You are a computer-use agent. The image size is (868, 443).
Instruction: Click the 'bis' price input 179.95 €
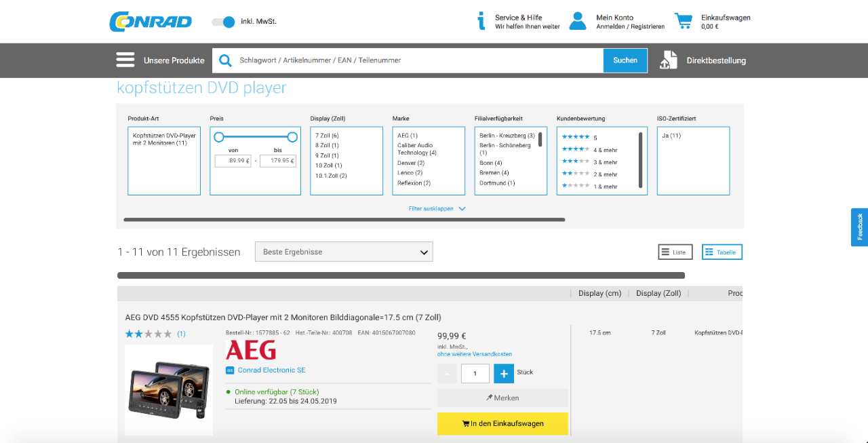278,161
